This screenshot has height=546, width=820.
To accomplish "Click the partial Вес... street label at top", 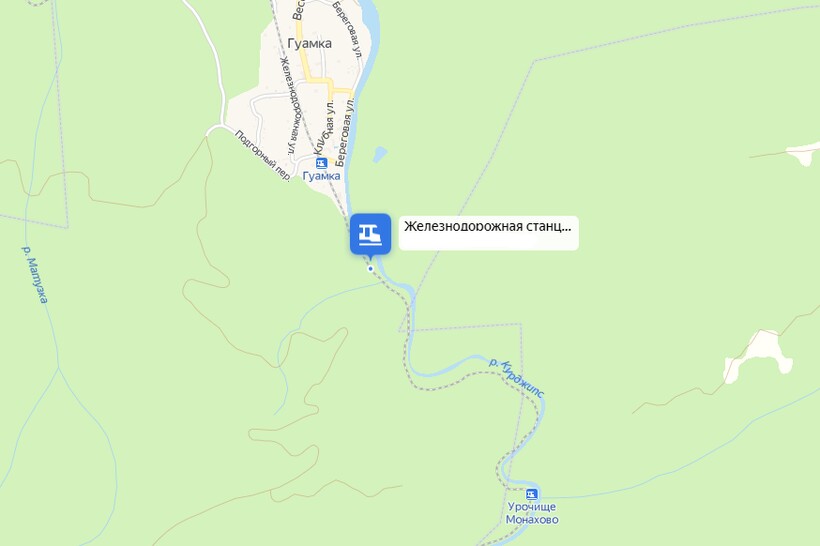I will coord(297,10).
